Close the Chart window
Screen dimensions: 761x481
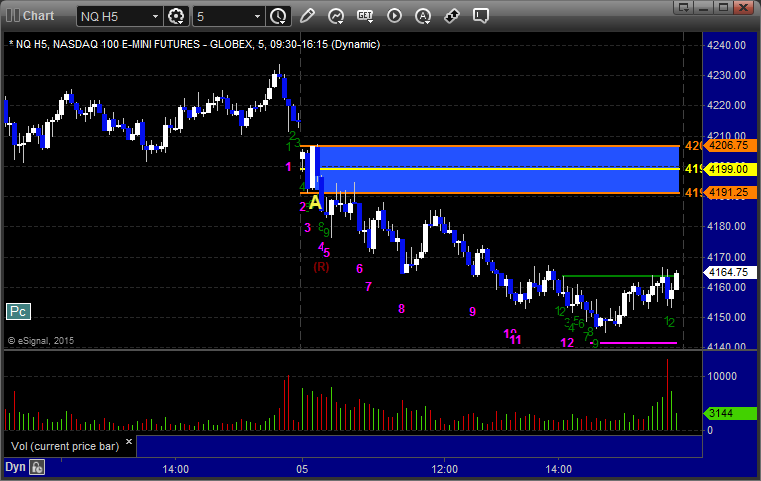tap(744, 8)
